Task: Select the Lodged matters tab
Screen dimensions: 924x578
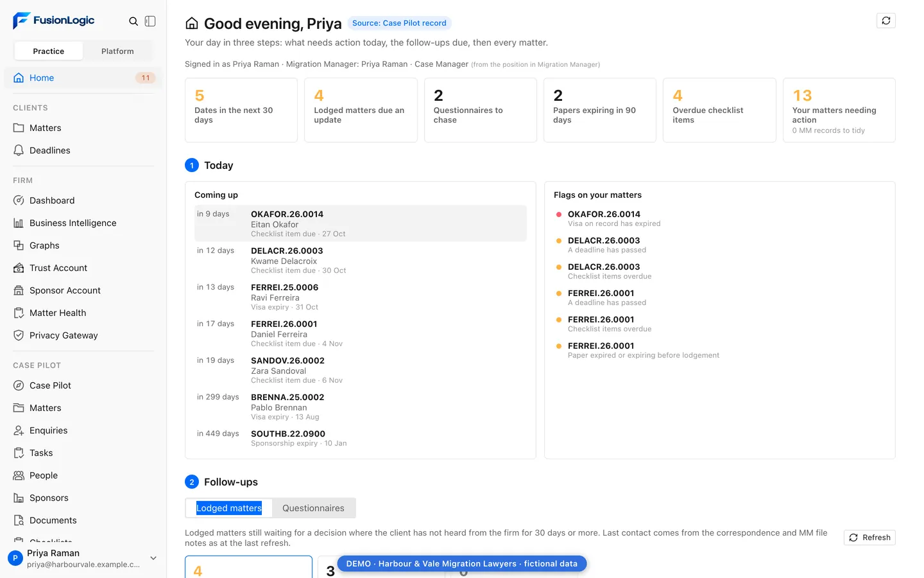Action: pyautogui.click(x=229, y=508)
